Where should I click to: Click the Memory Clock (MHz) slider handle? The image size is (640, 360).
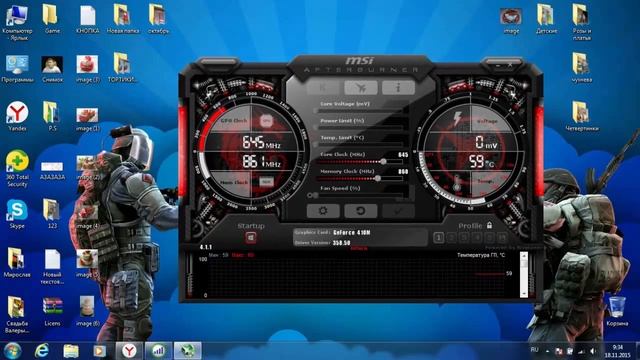[x=378, y=178]
